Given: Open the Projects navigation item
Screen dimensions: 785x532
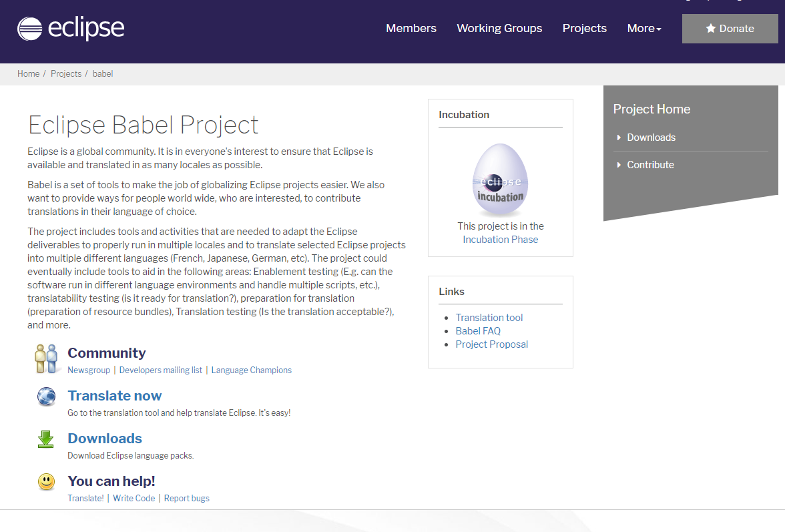Looking at the screenshot, I should click(584, 29).
